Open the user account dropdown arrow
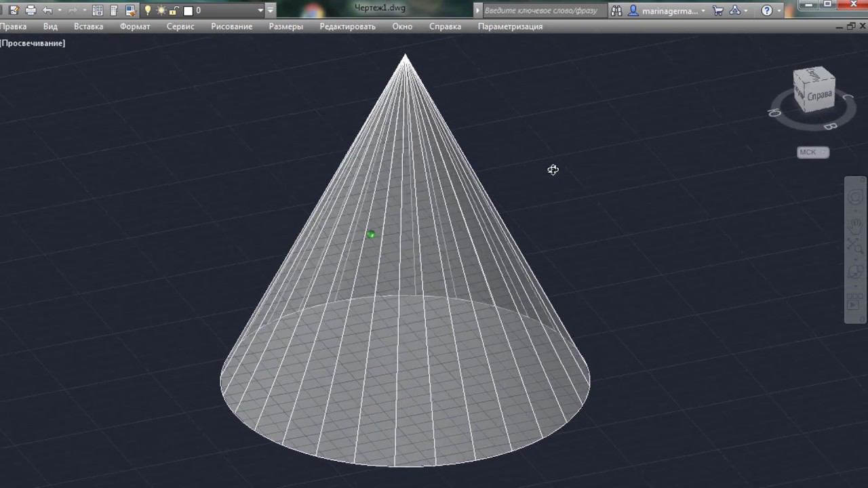Screen dimensions: 868x488 pos(703,10)
